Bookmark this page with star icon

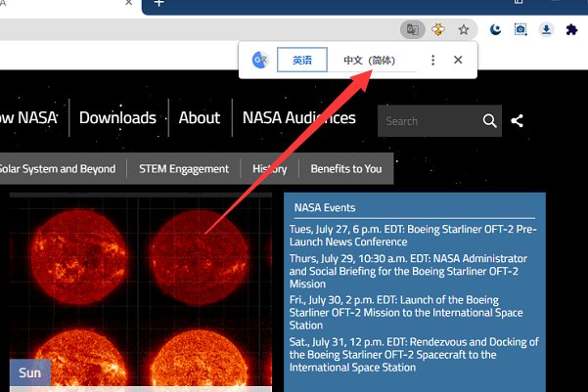point(464,29)
